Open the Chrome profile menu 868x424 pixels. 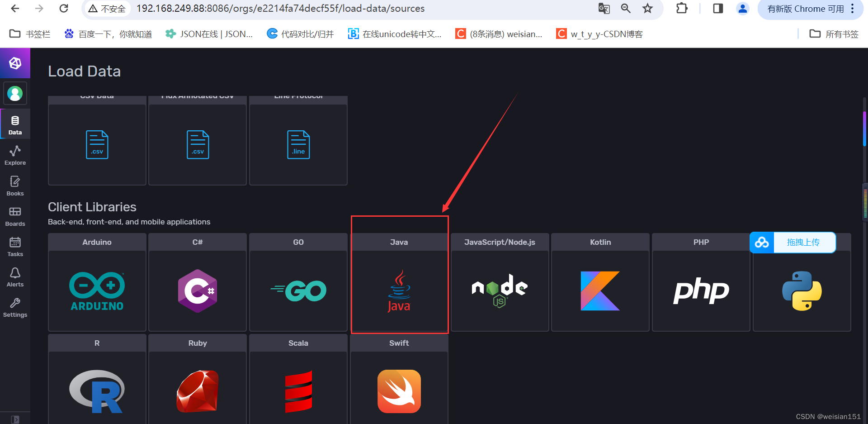[742, 8]
